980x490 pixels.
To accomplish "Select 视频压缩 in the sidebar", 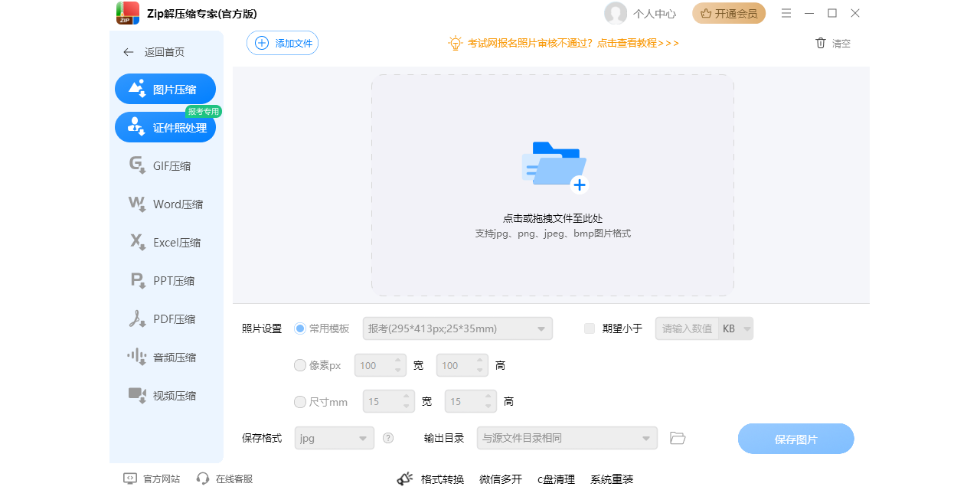I will 165,395.
